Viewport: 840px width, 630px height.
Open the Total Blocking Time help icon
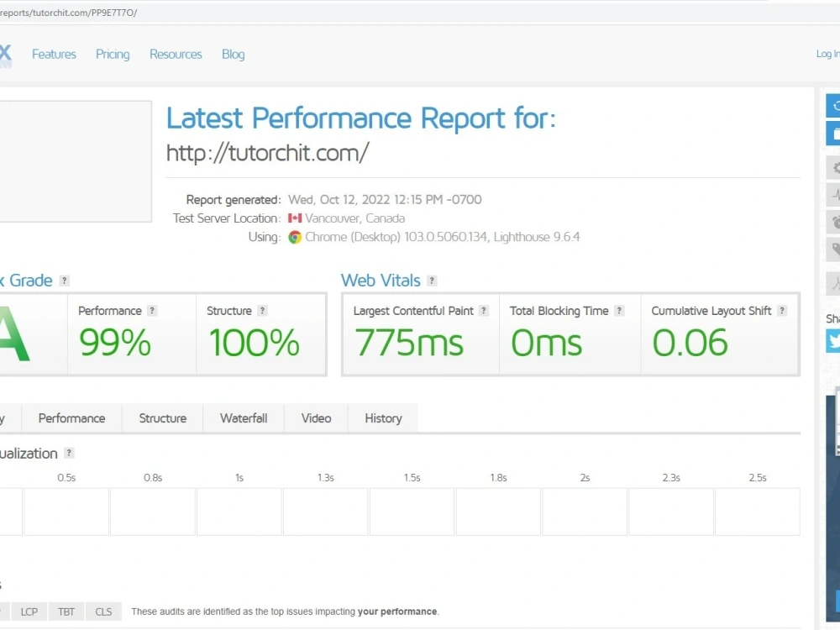(x=619, y=311)
